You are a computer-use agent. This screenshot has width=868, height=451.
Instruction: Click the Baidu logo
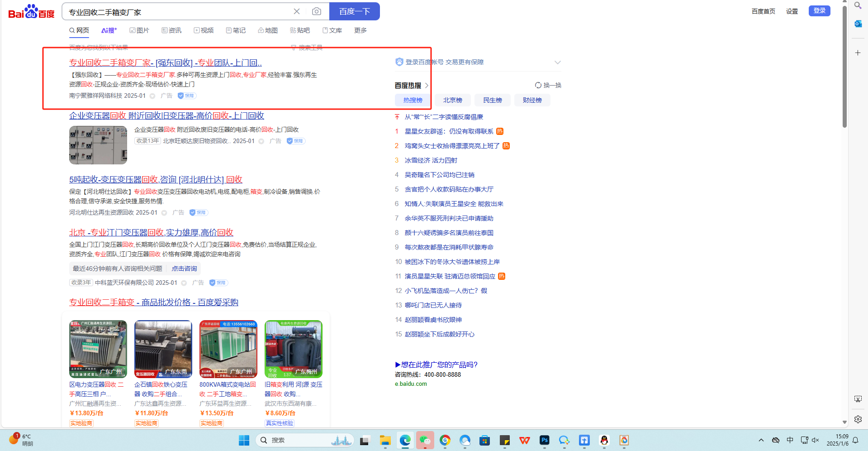(x=31, y=12)
